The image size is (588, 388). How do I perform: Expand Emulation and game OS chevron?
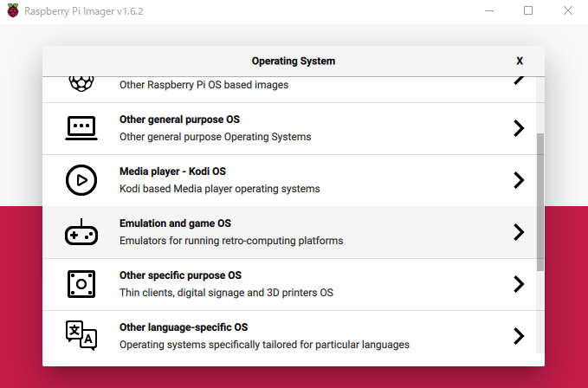519,232
